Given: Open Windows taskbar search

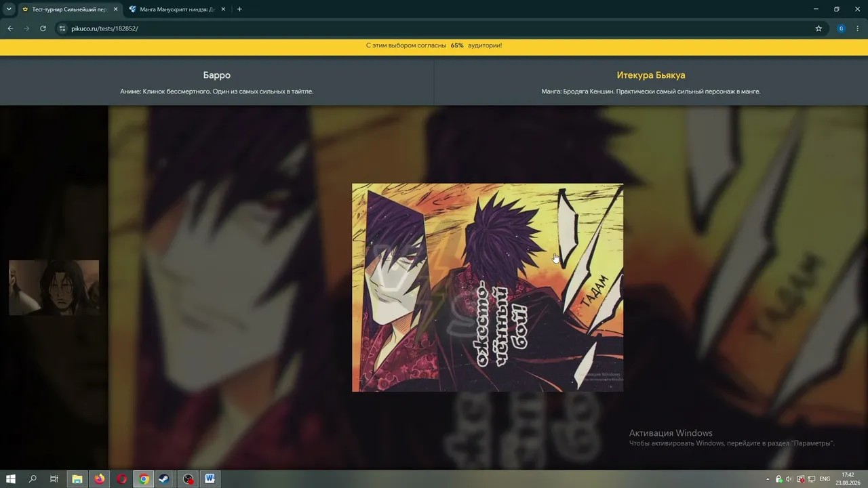Looking at the screenshot, I should 33,479.
